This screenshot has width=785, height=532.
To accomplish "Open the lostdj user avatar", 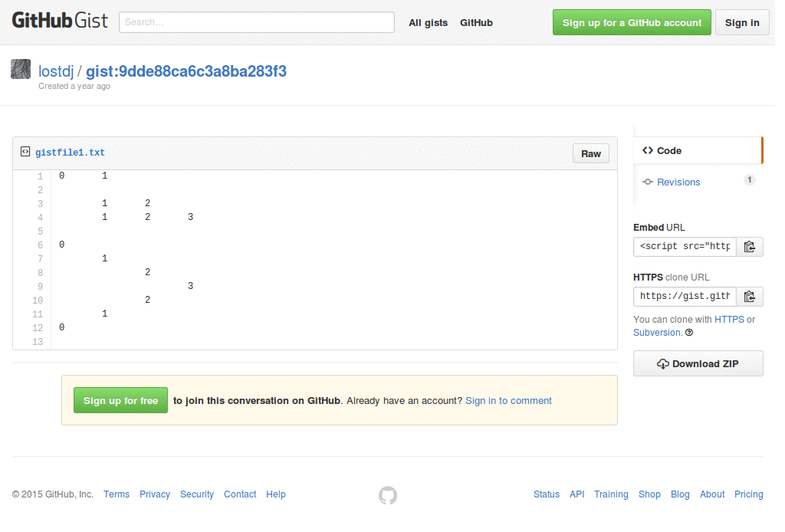I will point(21,69).
